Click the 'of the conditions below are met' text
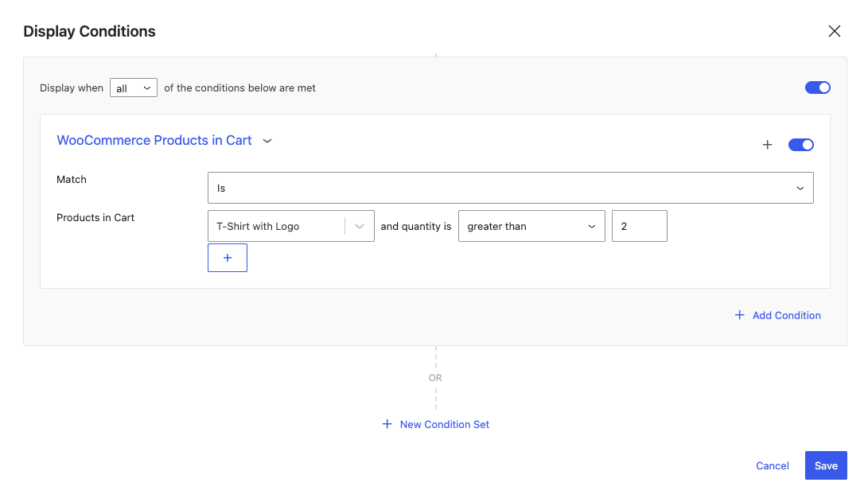This screenshot has width=868, height=502. click(239, 88)
